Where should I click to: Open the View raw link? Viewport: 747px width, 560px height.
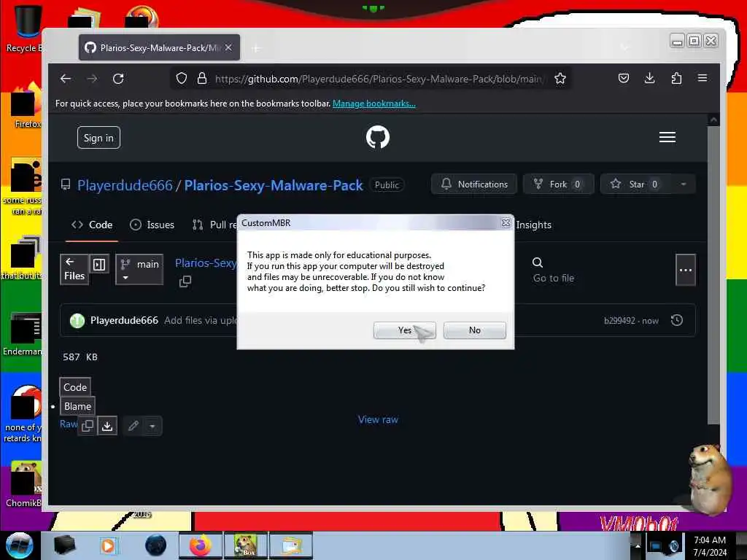pos(379,419)
